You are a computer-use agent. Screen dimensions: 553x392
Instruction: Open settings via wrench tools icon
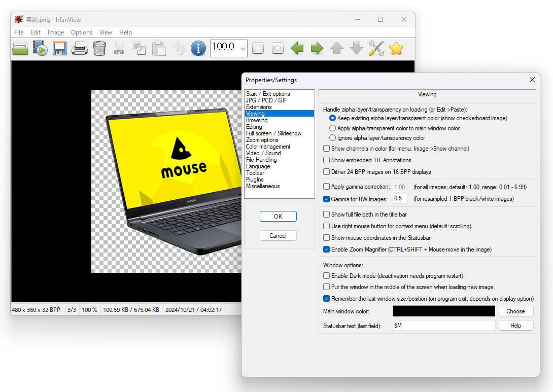click(376, 48)
